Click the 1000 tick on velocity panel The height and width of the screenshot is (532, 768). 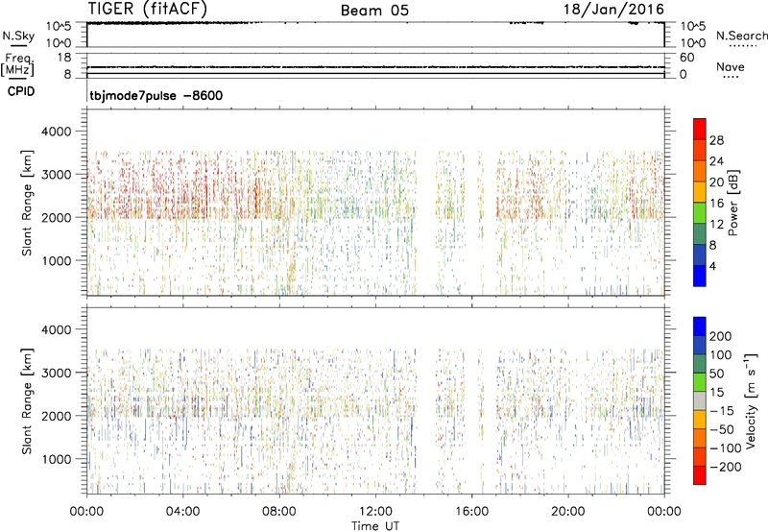56,459
